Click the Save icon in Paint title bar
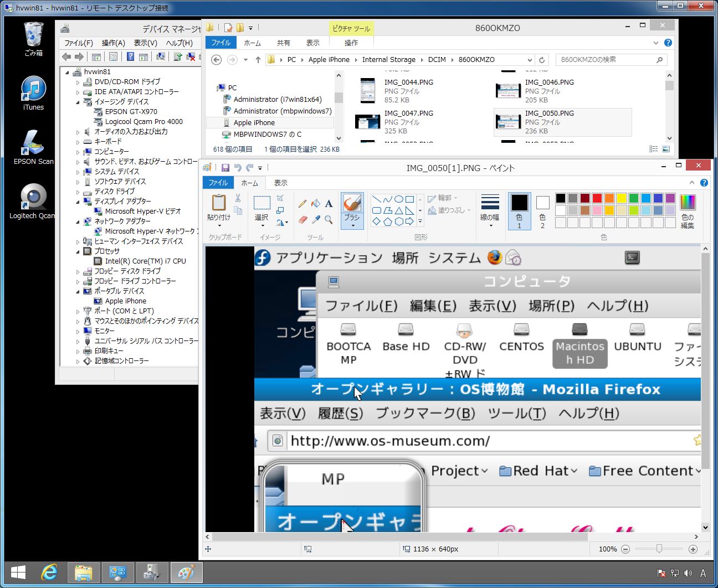Image resolution: width=718 pixels, height=588 pixels. coord(225,168)
